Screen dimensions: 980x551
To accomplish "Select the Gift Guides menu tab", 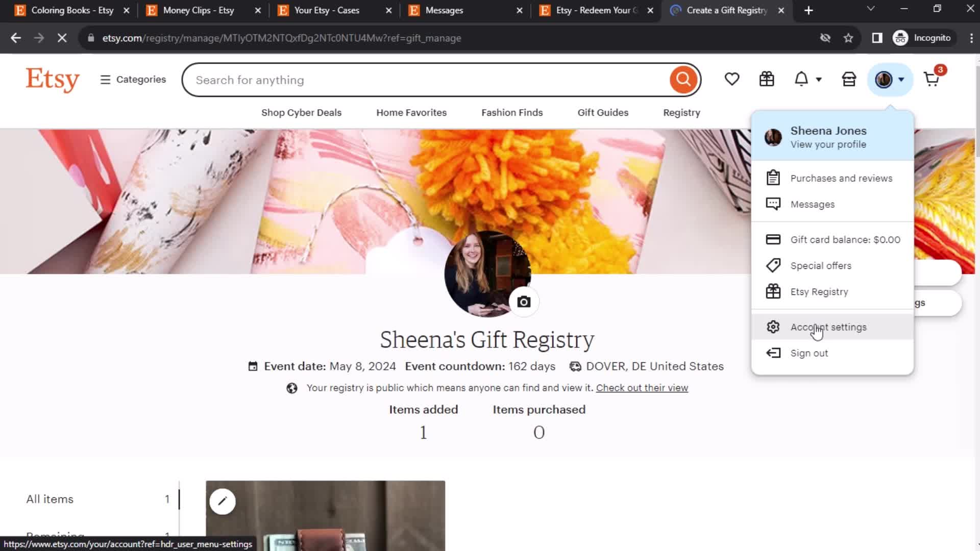I will coord(603,112).
